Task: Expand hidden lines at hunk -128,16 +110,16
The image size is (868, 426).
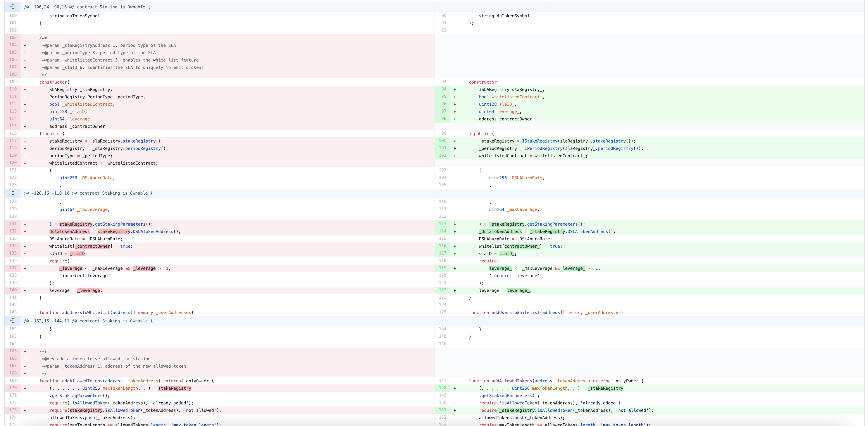Action: pyautogui.click(x=13, y=193)
